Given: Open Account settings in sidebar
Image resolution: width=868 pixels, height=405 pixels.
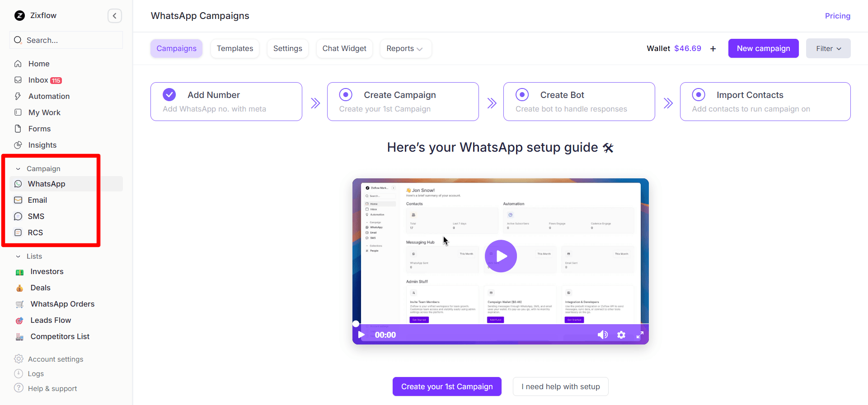Looking at the screenshot, I should pyautogui.click(x=55, y=359).
